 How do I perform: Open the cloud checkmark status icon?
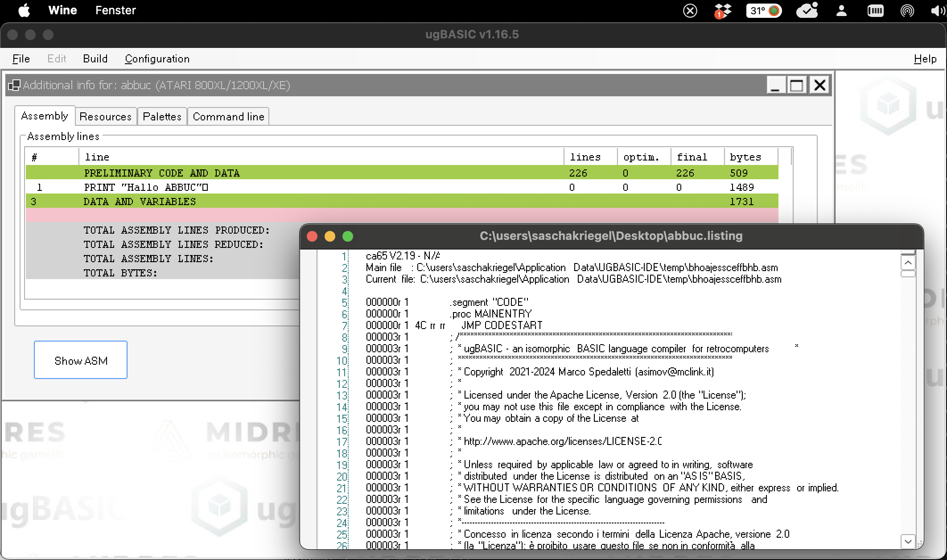coord(807,10)
